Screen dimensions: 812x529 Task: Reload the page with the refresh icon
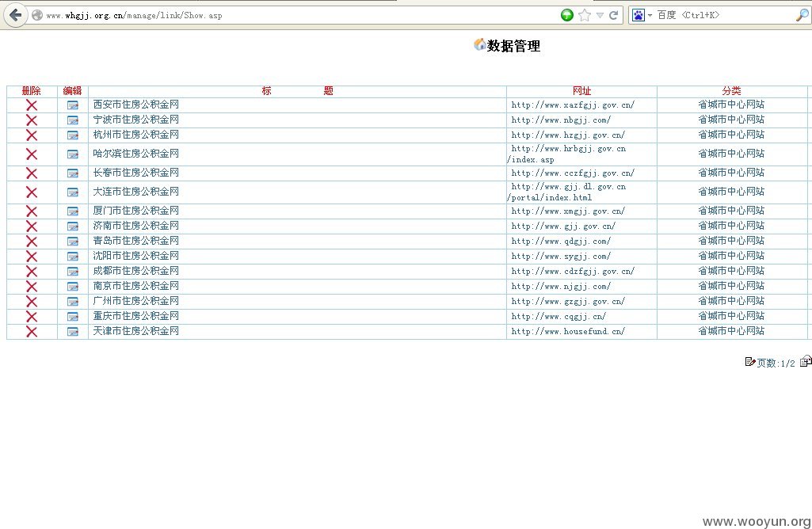click(614, 15)
